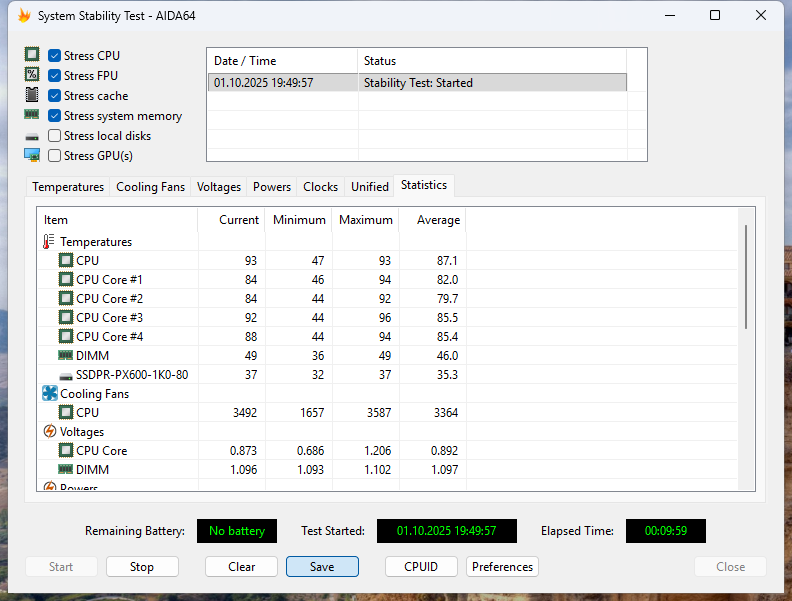Viewport: 792px width, 601px height.
Task: Switch to the Temperatures tab
Action: click(x=68, y=187)
